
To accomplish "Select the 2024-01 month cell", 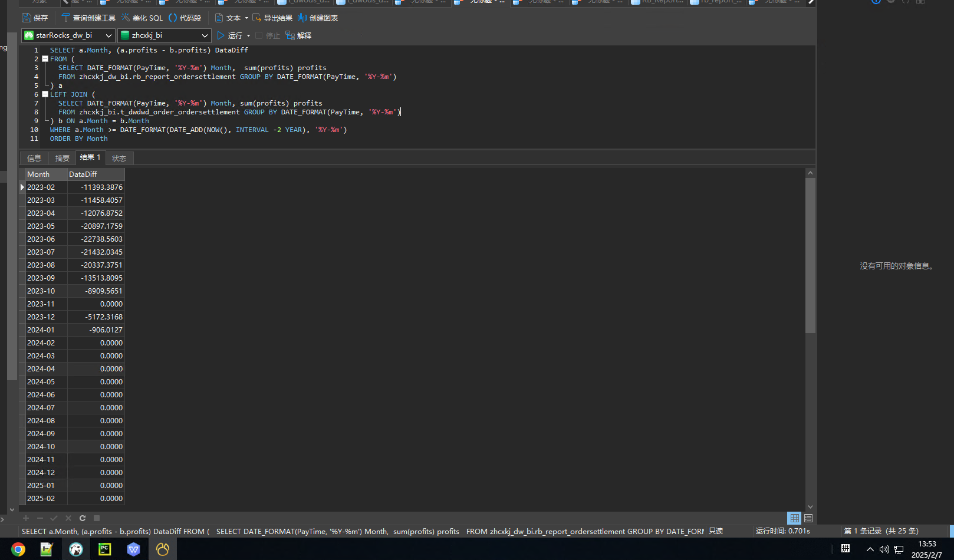I will (x=46, y=330).
